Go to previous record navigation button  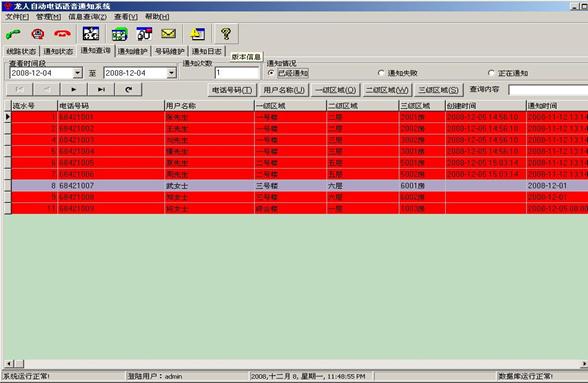pos(46,89)
